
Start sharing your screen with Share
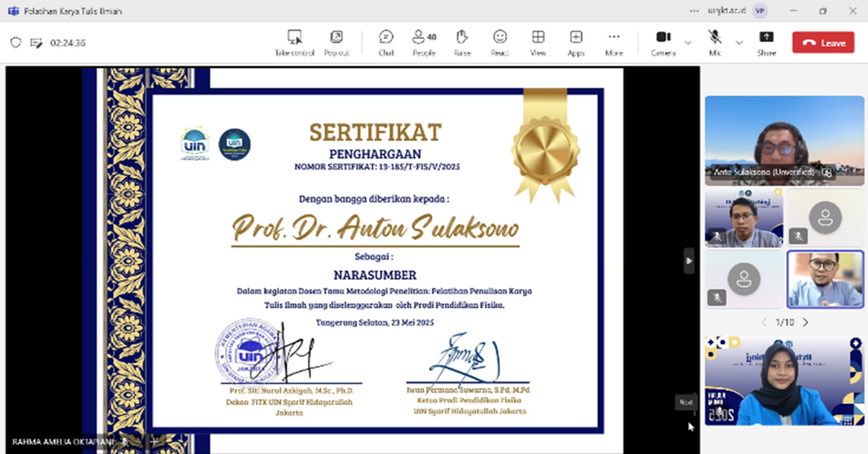766,43
